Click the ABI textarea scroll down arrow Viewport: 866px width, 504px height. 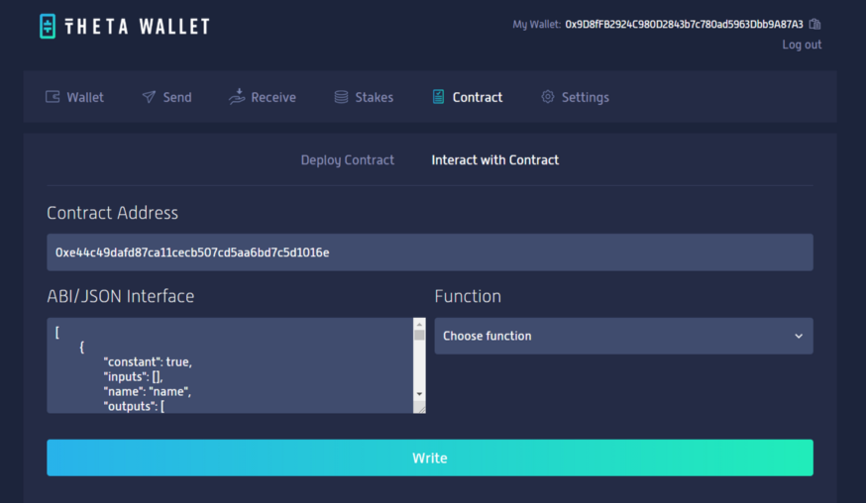click(x=419, y=393)
